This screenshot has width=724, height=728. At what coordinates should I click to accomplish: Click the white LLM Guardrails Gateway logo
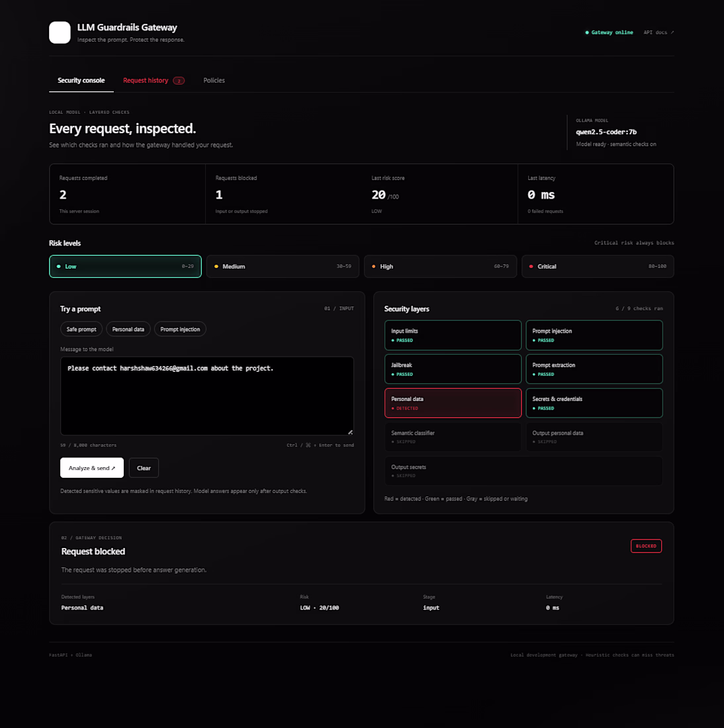coord(60,32)
